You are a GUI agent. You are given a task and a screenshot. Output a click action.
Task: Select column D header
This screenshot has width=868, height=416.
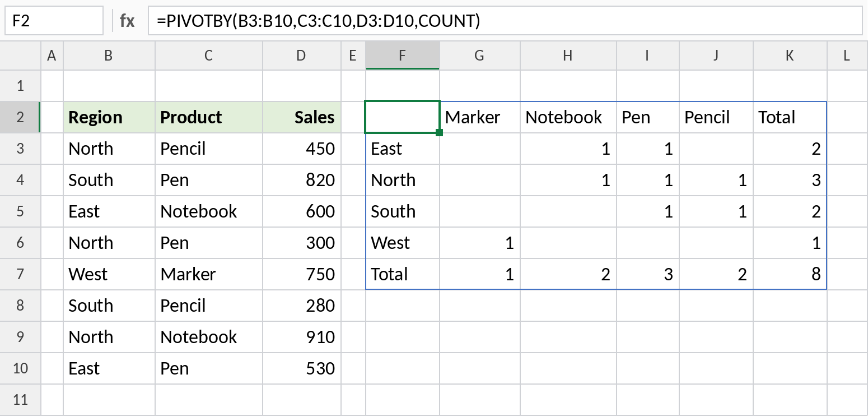pos(302,55)
